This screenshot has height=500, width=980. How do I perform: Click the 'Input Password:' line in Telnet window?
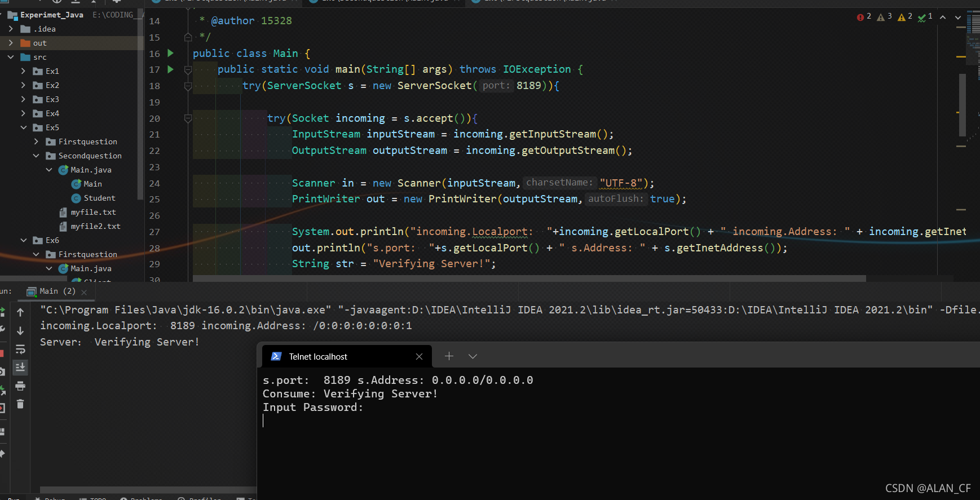click(313, 408)
